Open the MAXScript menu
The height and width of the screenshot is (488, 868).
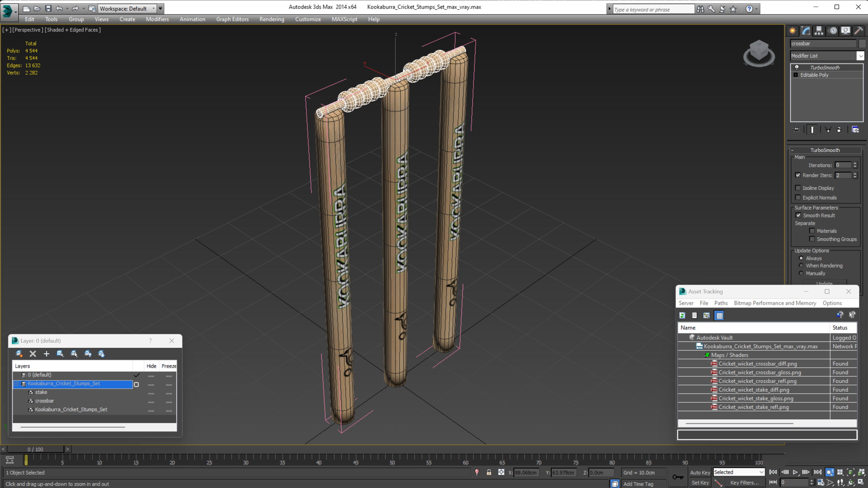pyautogui.click(x=344, y=19)
